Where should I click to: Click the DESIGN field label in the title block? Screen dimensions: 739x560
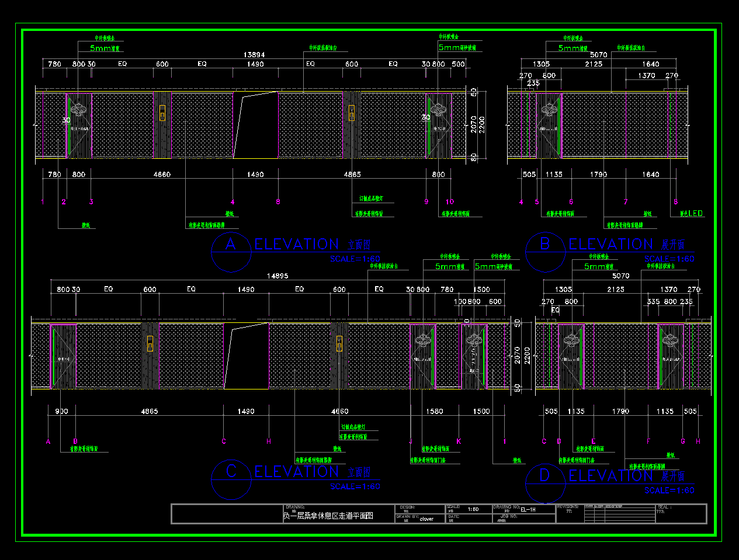[x=407, y=507]
